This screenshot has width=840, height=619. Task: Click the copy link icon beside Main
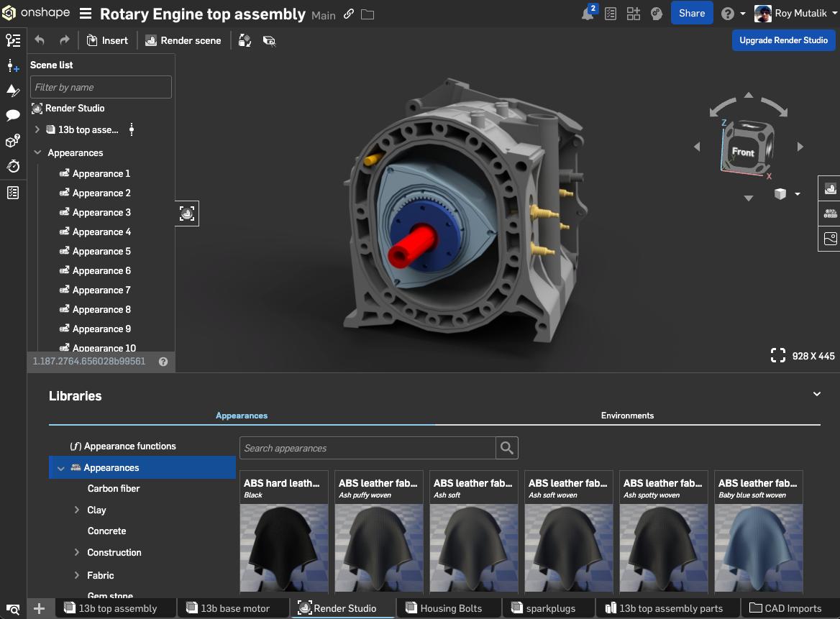[349, 14]
